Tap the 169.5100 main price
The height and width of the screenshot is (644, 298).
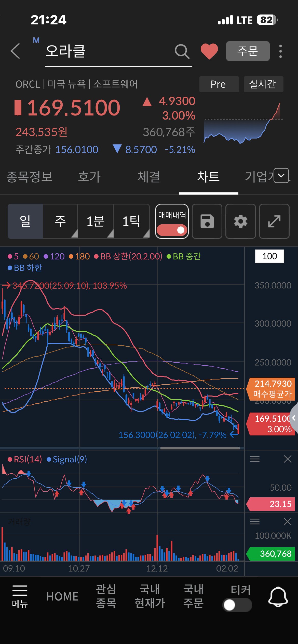(73, 108)
